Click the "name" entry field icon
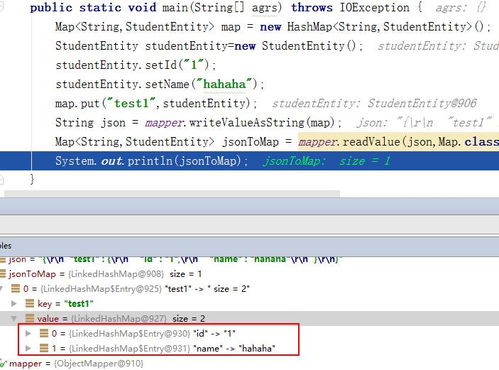The width and height of the screenshot is (499, 370). 44,348
